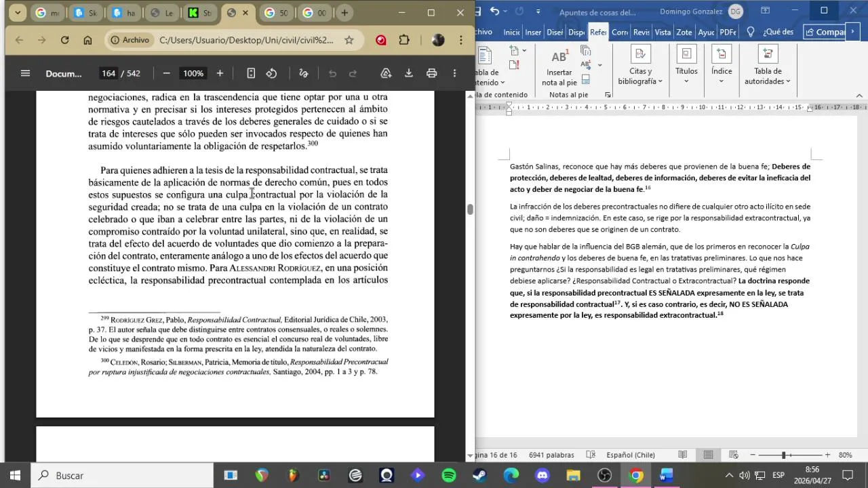Open Citas y bibliografía dropdown
This screenshot has height=488, width=868.
coord(640,66)
